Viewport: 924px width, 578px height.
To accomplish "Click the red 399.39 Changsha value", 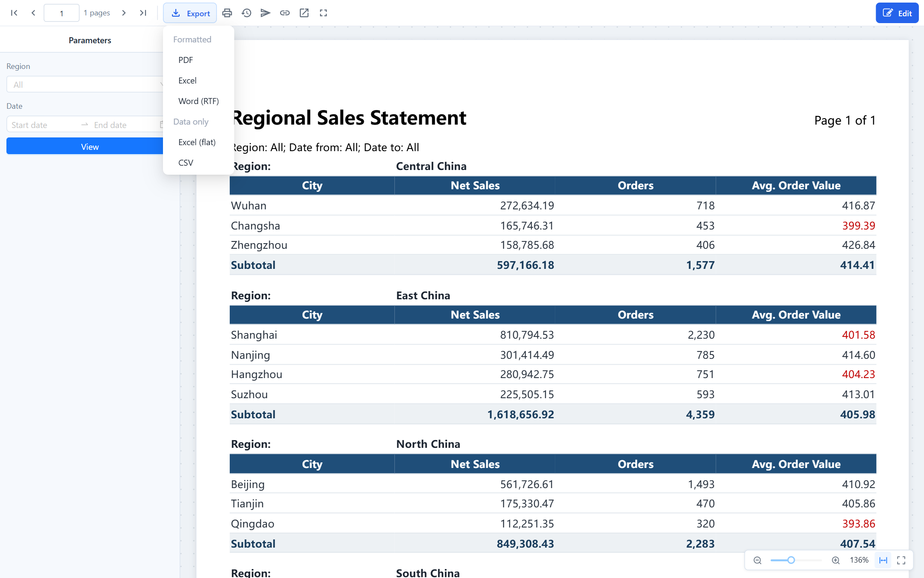I will point(859,226).
